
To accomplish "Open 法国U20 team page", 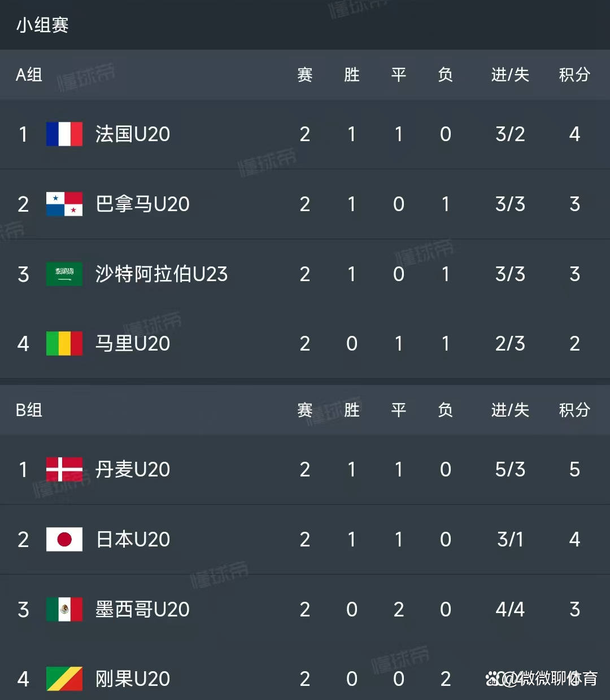I will (133, 134).
